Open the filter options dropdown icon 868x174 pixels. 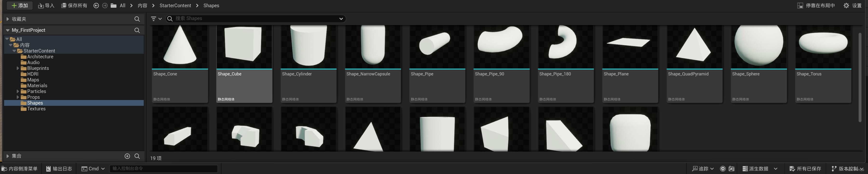point(156,19)
